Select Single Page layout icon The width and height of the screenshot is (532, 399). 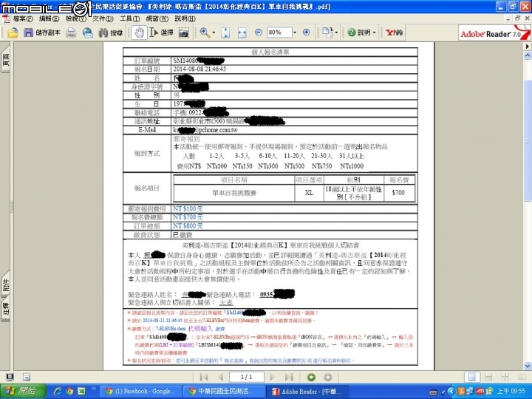[472, 377]
